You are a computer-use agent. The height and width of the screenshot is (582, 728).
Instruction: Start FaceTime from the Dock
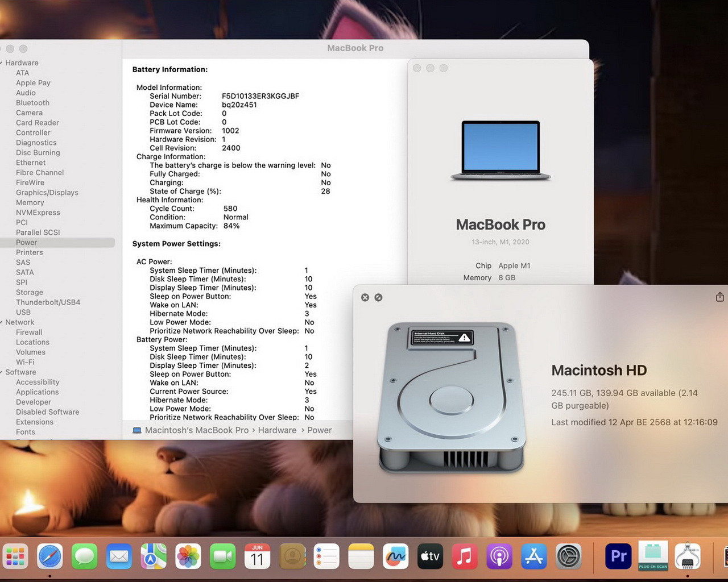coord(223,556)
